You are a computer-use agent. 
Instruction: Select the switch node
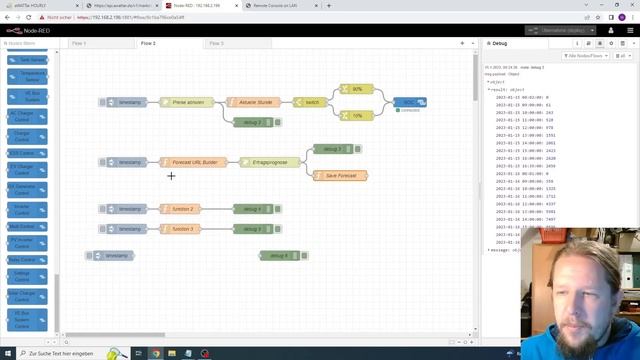tap(310, 102)
